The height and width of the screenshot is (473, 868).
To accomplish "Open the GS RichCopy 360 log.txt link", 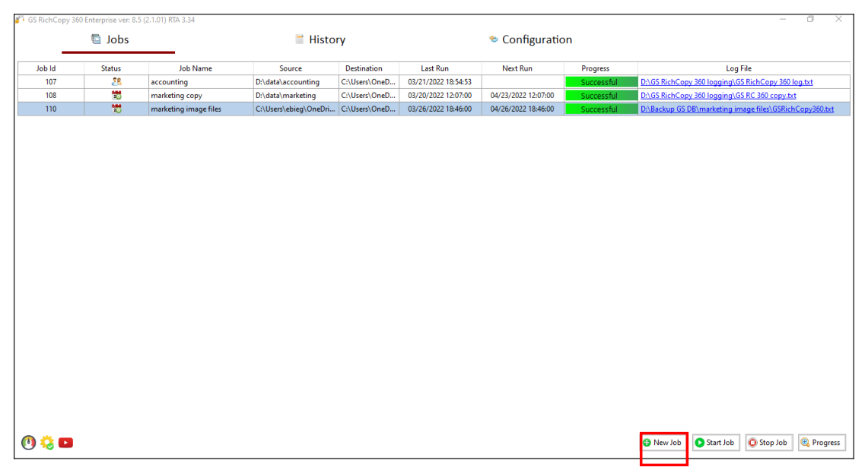I will point(727,82).
